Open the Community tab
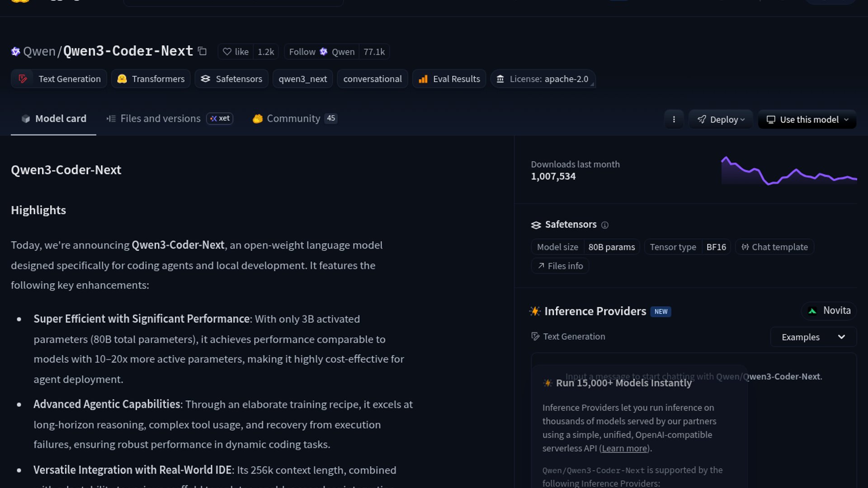 (293, 118)
